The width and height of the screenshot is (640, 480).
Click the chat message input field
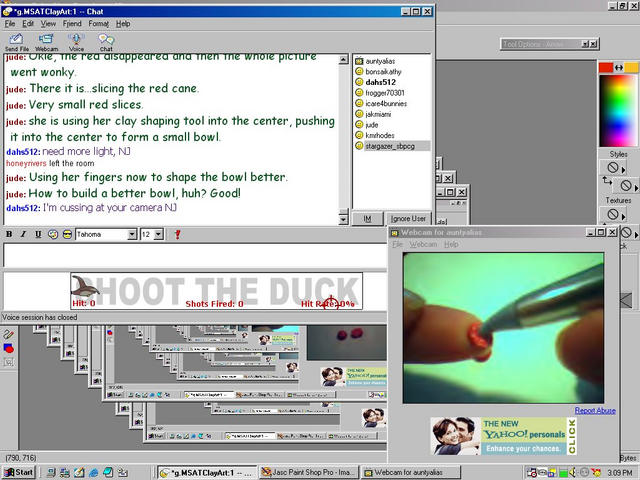point(195,255)
